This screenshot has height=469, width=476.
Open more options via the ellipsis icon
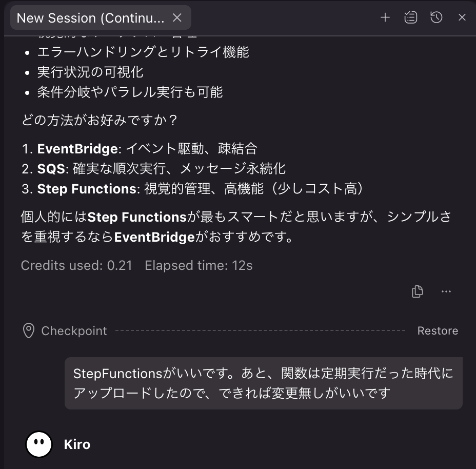coord(446,291)
